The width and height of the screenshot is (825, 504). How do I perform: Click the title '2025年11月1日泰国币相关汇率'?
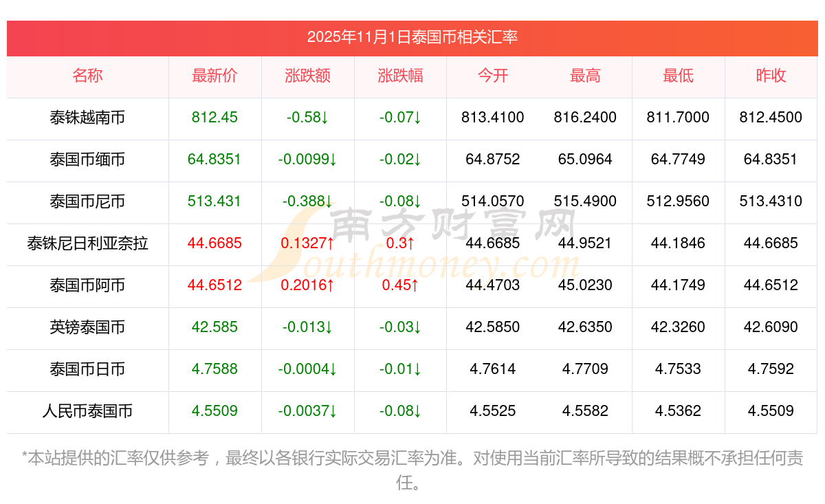(x=412, y=37)
